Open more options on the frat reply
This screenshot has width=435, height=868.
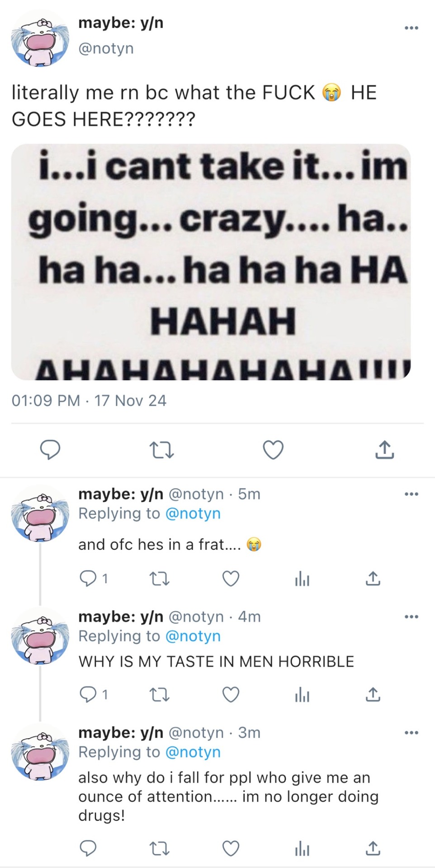pos(411,494)
